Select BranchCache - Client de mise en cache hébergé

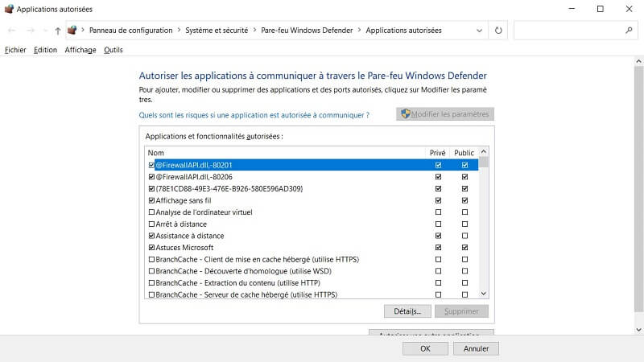point(257,259)
